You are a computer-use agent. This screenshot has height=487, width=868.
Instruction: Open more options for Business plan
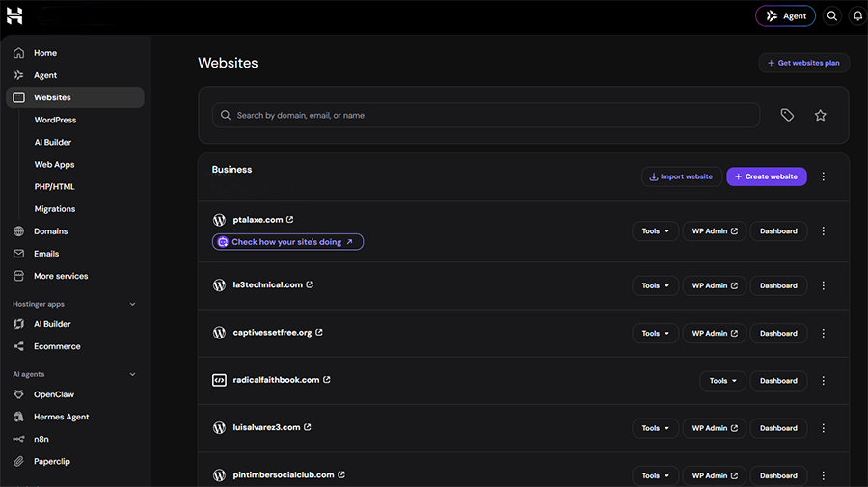coord(824,176)
